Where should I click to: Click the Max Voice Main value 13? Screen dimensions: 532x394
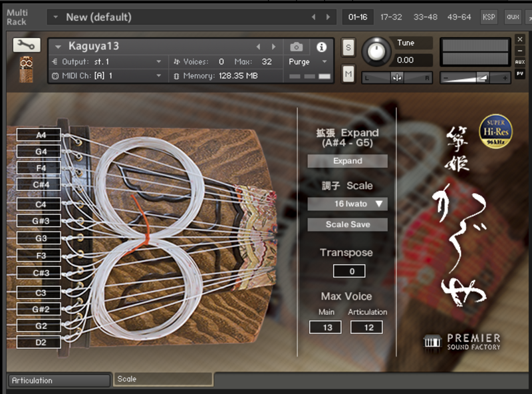pyautogui.click(x=325, y=327)
